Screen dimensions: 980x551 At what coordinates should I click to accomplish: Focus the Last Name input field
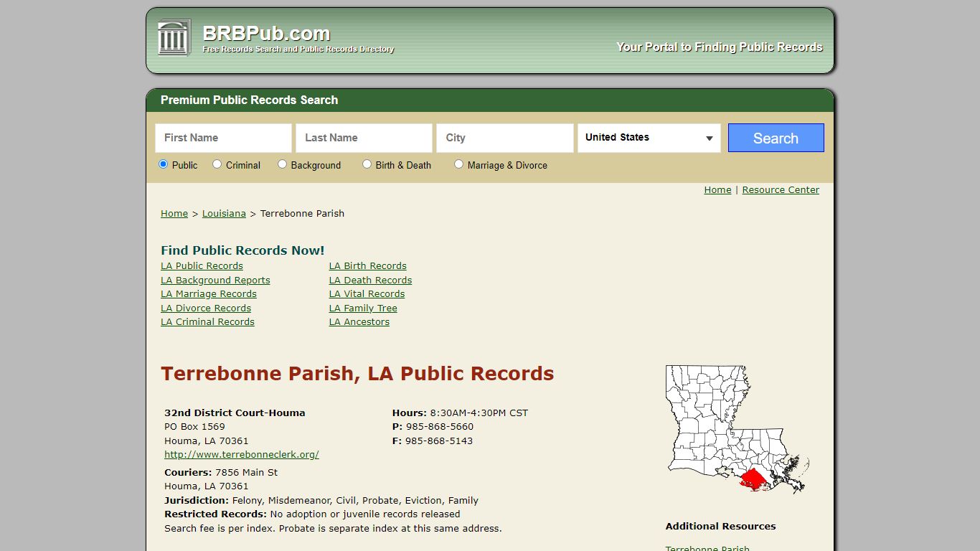[364, 138]
